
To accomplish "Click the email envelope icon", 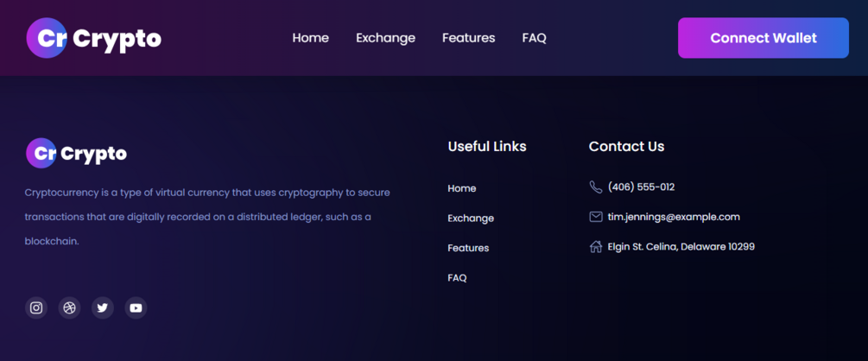I will [595, 217].
